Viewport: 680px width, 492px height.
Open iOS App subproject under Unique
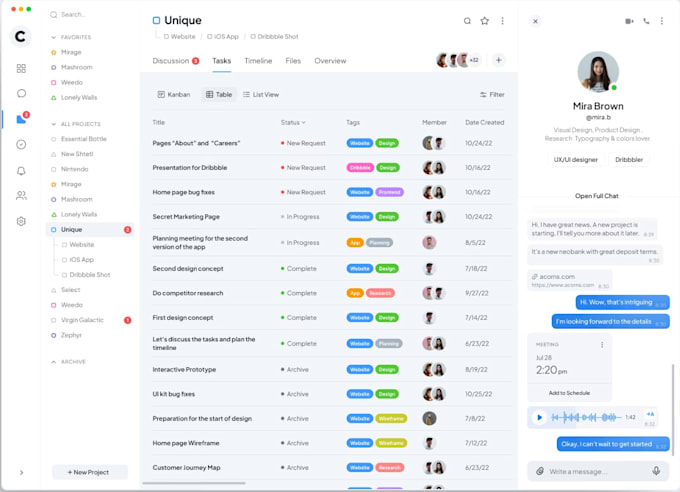[x=82, y=259]
